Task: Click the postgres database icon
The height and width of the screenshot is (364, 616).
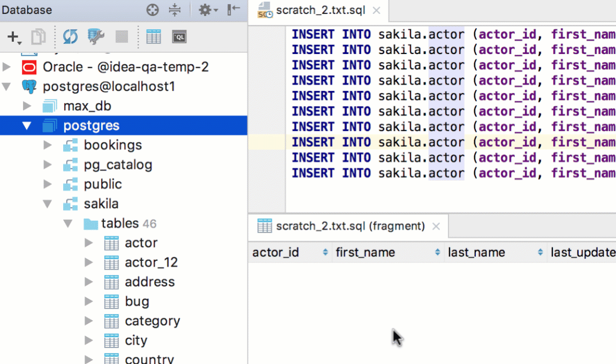Action: click(x=49, y=126)
